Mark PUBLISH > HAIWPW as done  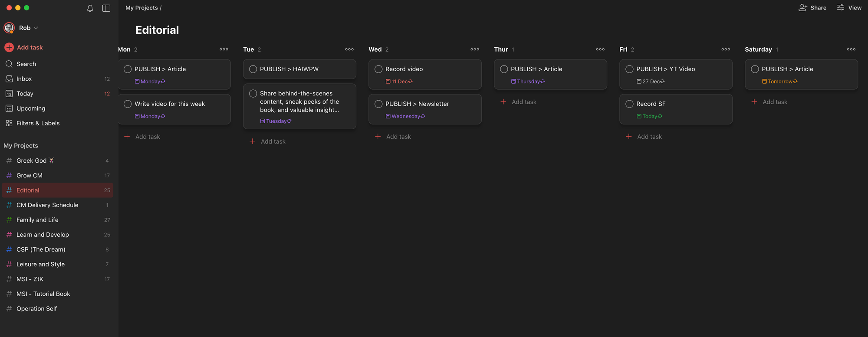253,69
